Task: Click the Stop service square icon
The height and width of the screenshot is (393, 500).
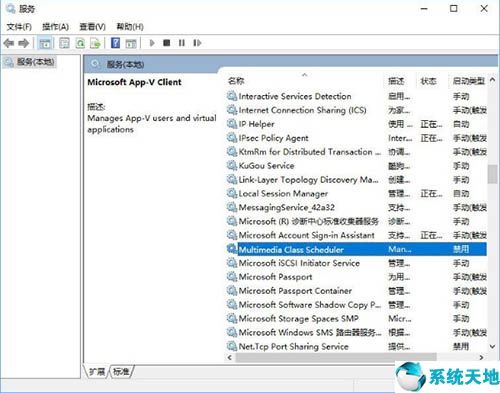Action: pos(167,43)
